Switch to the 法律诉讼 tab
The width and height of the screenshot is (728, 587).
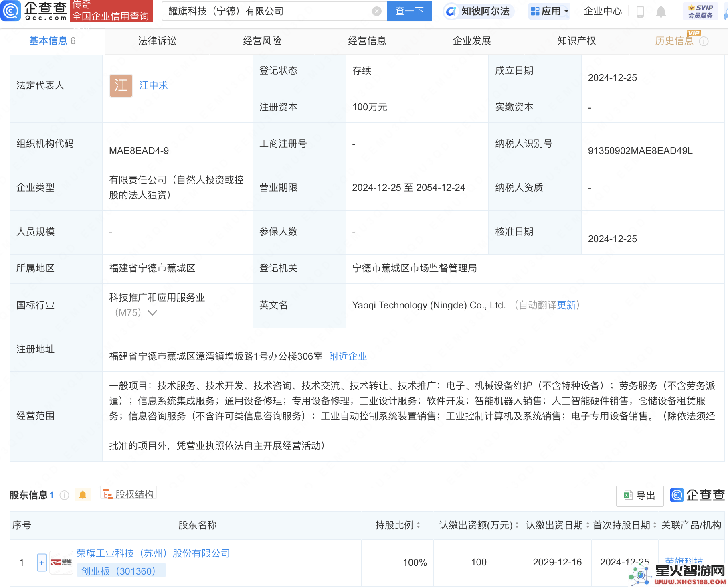(x=157, y=41)
